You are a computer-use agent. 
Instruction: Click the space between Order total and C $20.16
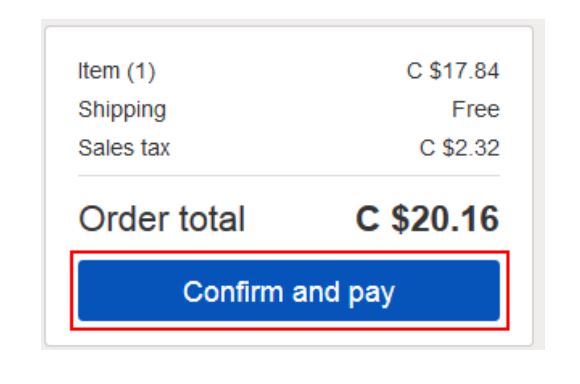pos(300,219)
